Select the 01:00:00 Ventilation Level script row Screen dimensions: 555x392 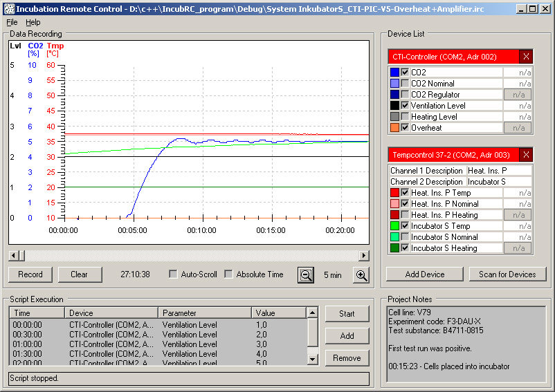click(x=158, y=344)
